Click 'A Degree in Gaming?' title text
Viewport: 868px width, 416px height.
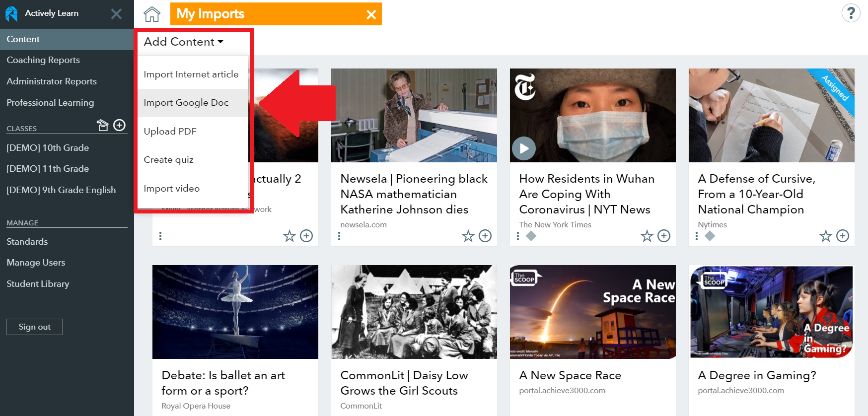[x=757, y=375]
